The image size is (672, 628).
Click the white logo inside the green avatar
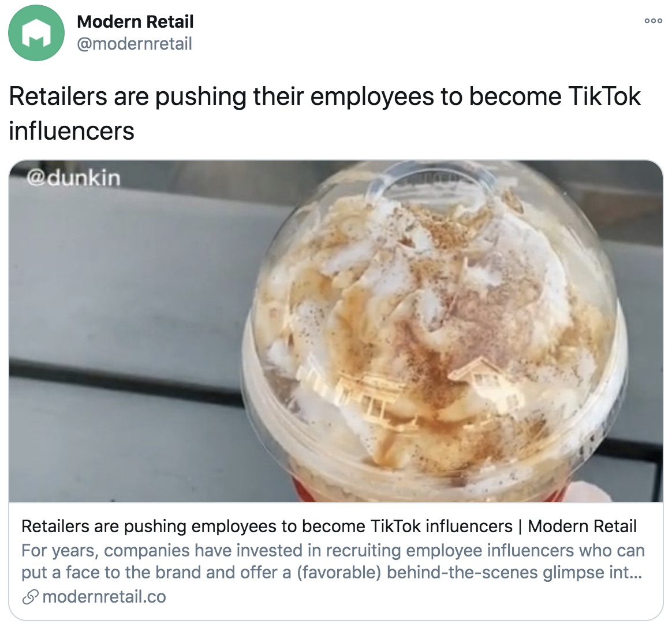tap(36, 33)
